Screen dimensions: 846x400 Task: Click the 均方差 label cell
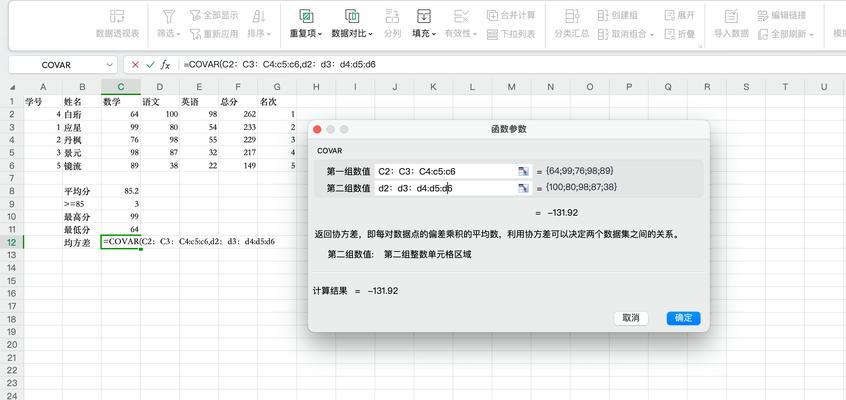(x=81, y=242)
